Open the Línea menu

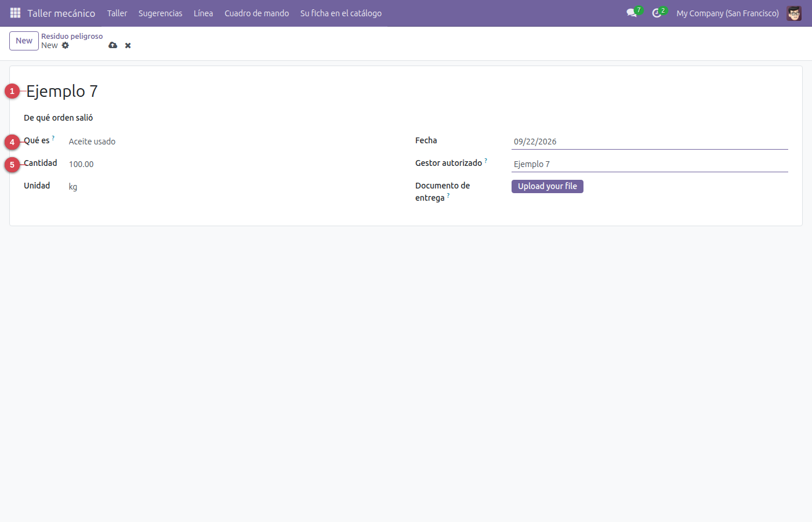203,13
